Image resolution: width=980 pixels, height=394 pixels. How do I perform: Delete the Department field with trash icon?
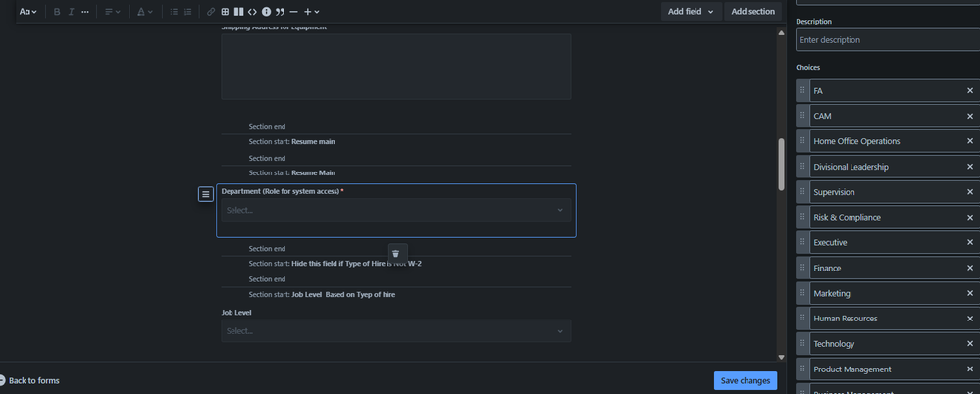click(396, 253)
